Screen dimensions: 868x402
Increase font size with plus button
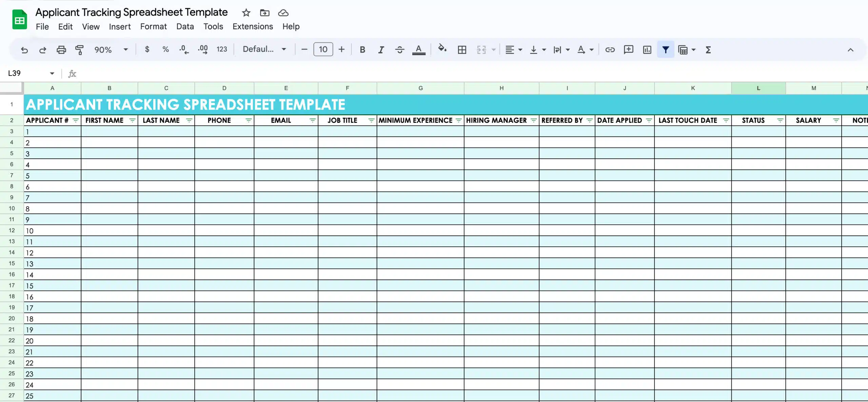coord(341,49)
